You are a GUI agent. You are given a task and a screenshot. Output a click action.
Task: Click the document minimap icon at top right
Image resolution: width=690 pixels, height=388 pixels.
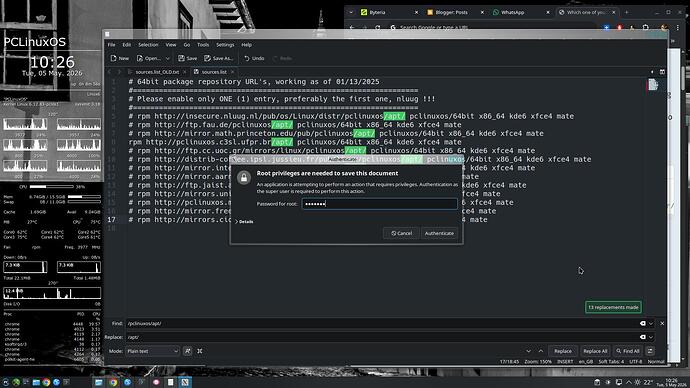coord(653,84)
